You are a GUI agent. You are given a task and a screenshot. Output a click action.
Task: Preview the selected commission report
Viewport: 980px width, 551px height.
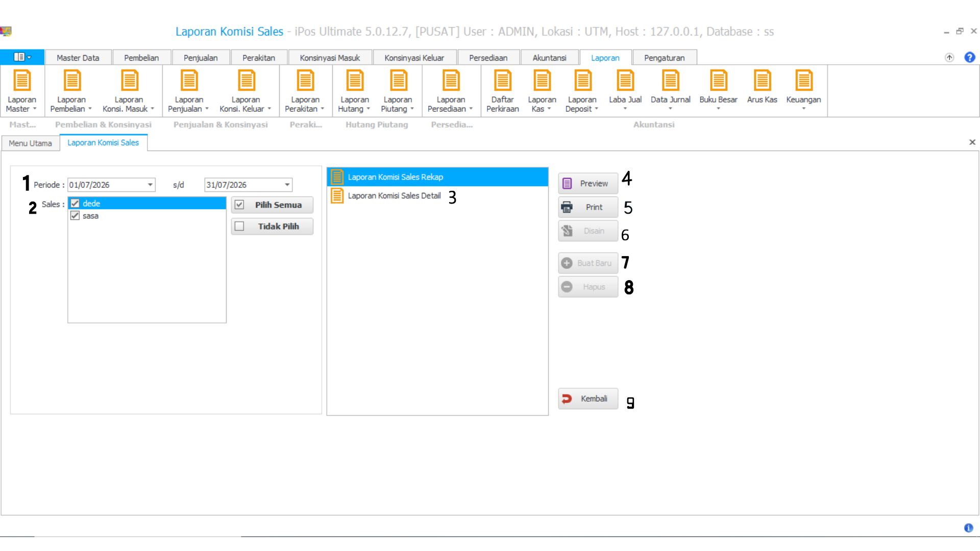point(588,183)
